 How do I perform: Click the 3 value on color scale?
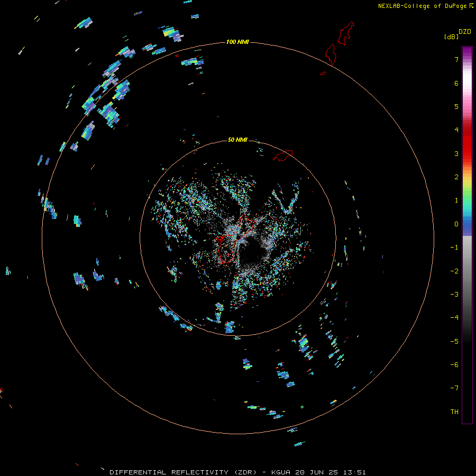(456, 153)
